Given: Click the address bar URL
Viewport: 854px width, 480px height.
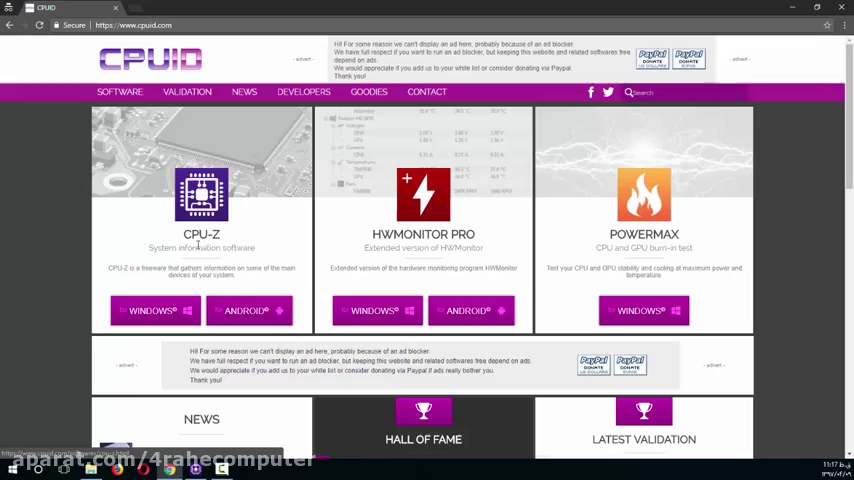Looking at the screenshot, I should click(133, 25).
